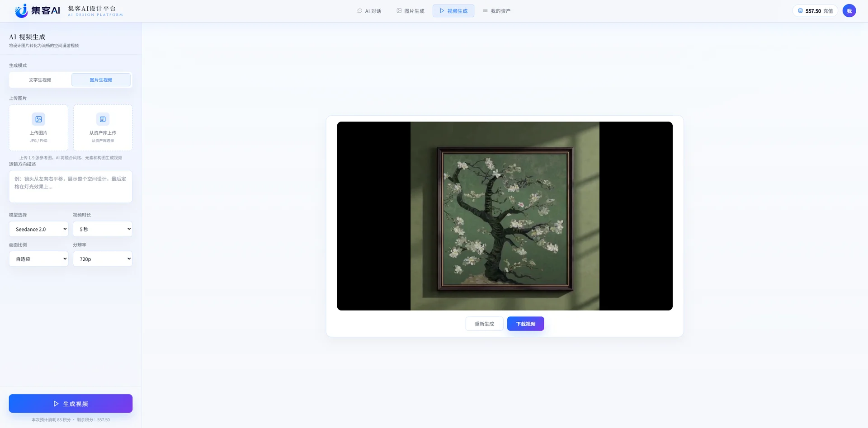868x428 pixels.
Task: Click the 下载视频 button
Action: pos(526,324)
